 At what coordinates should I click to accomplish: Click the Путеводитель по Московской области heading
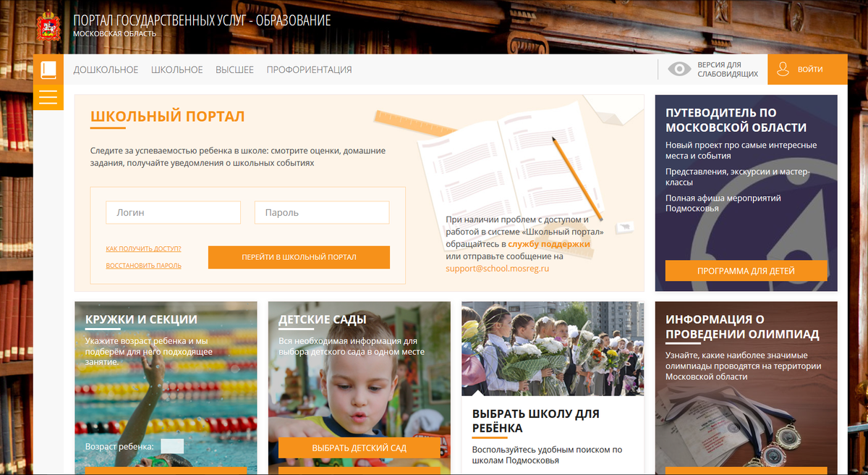click(x=736, y=119)
